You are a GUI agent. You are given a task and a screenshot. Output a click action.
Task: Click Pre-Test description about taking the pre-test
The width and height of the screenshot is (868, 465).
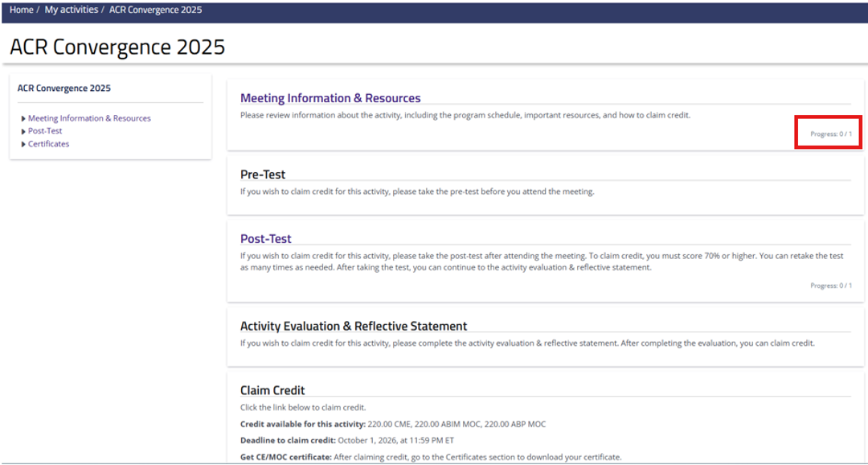417,191
